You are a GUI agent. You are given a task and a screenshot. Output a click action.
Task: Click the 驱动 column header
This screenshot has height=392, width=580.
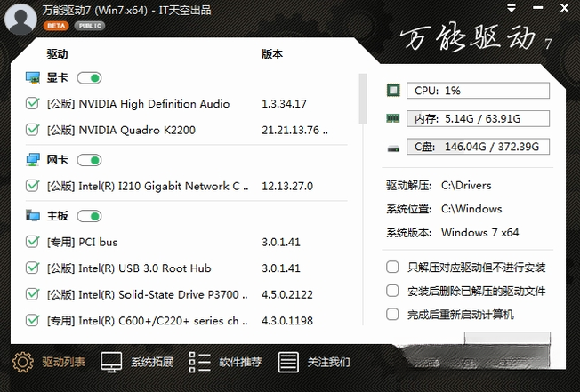pyautogui.click(x=57, y=54)
